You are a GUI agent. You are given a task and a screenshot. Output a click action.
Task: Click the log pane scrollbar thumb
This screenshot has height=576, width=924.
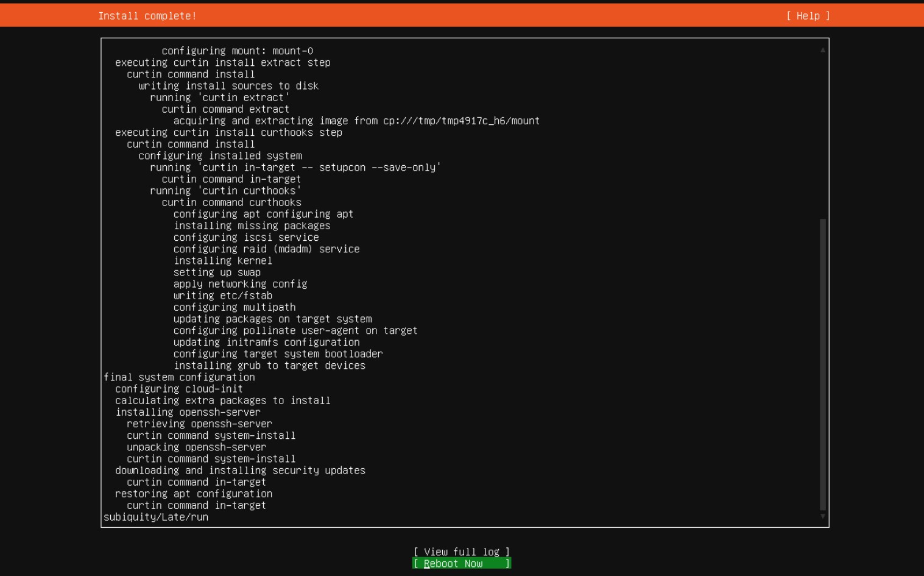tap(822, 364)
